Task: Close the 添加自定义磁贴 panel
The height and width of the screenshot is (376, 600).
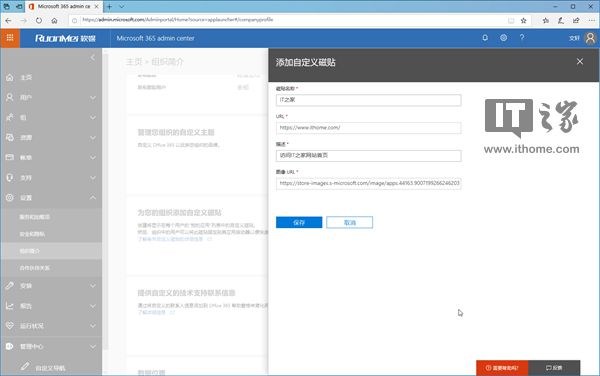Action: click(580, 62)
